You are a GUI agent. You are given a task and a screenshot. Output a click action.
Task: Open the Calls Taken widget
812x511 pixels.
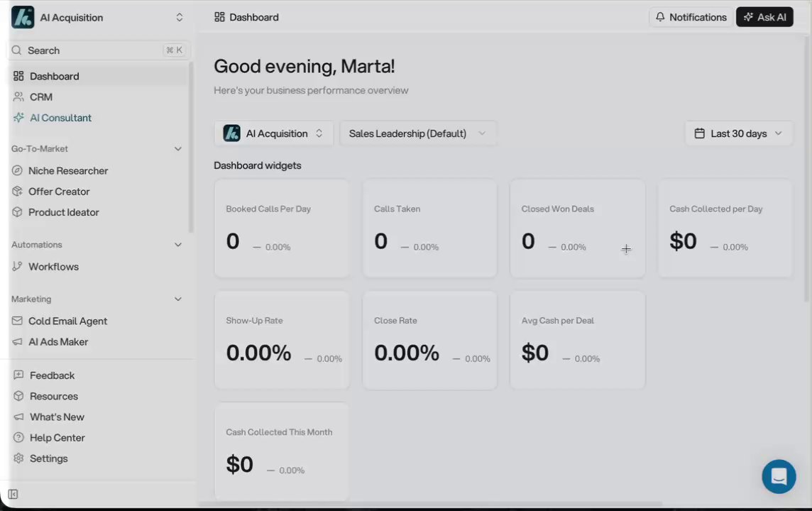[x=430, y=229]
